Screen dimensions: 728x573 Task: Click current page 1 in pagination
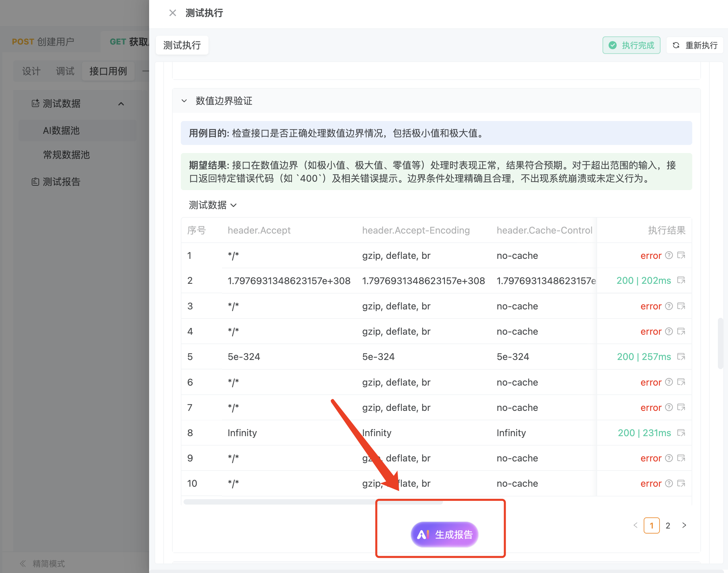coord(651,525)
